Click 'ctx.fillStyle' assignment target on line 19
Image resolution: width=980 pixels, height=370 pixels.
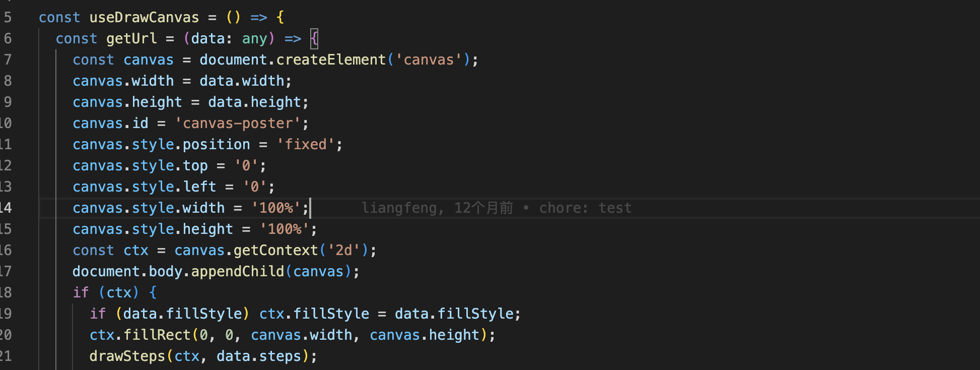pos(314,314)
